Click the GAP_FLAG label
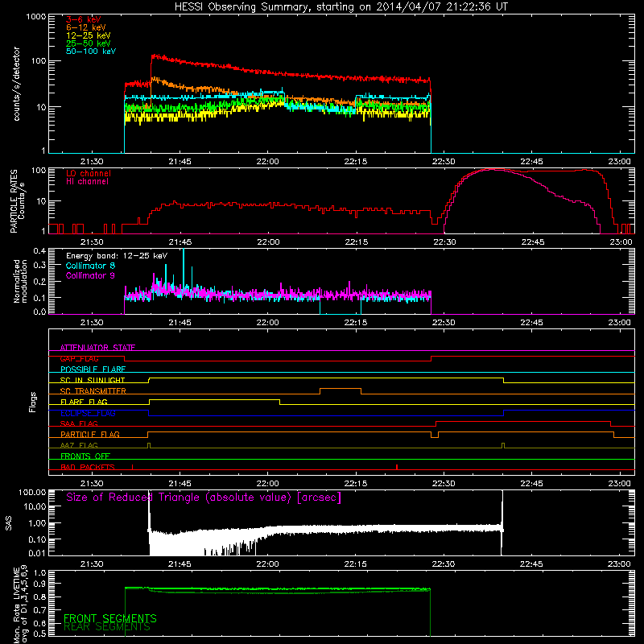The height and width of the screenshot is (644, 644). pyautogui.click(x=79, y=358)
